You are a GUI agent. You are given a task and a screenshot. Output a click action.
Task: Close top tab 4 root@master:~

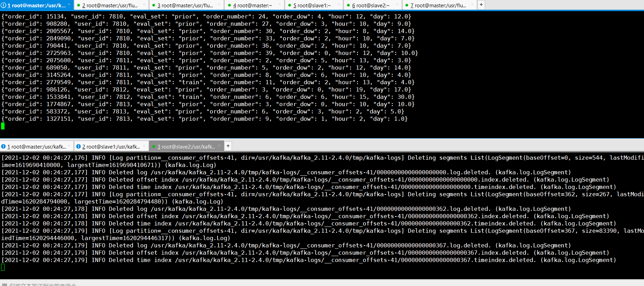point(280,5)
